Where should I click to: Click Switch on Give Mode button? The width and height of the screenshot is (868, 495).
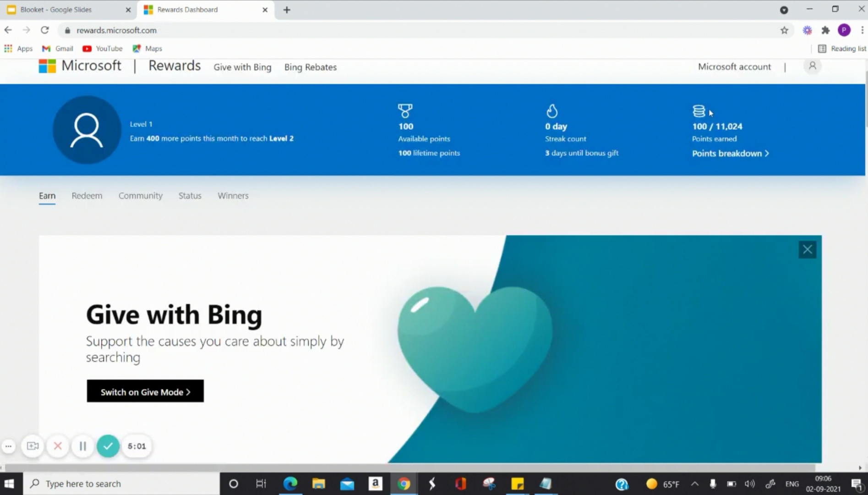tap(145, 391)
